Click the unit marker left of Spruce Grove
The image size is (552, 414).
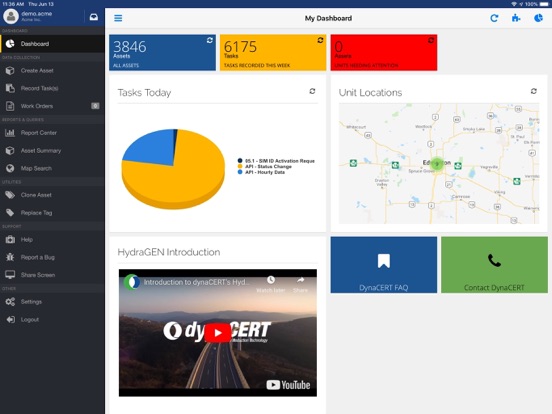click(x=395, y=165)
